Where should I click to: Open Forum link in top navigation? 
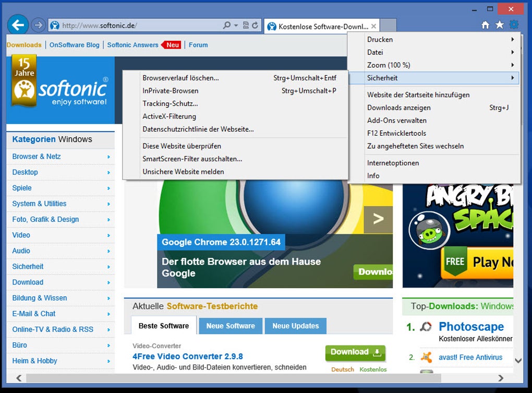tap(198, 45)
